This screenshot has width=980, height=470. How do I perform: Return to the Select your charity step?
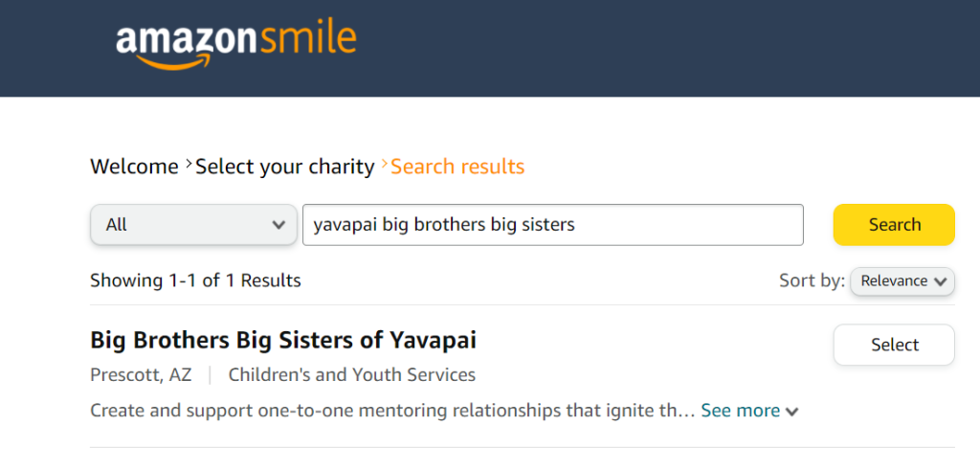pos(284,167)
